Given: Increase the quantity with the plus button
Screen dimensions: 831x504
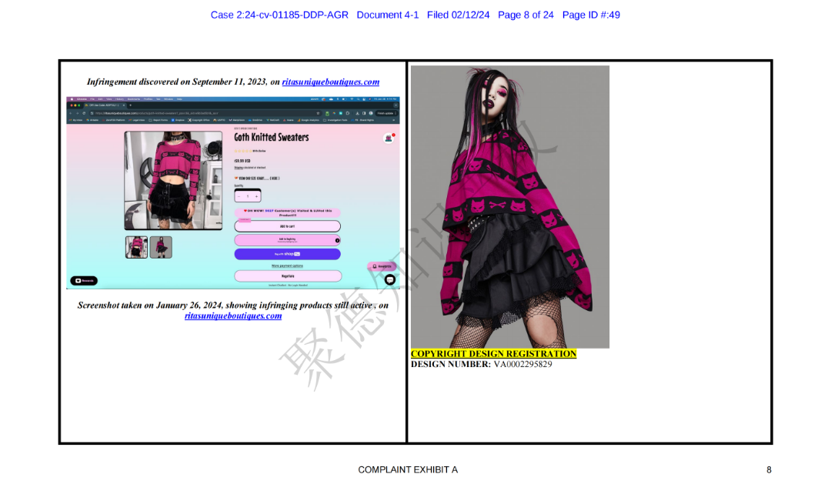Looking at the screenshot, I should point(256,196).
